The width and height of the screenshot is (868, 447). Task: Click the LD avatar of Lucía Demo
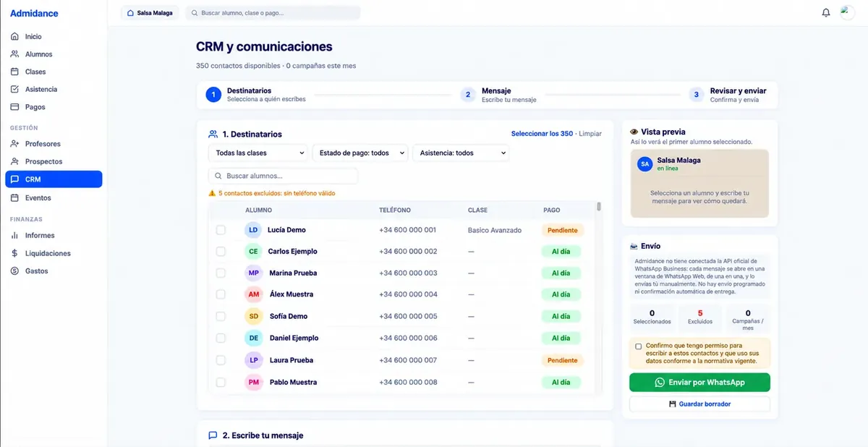click(253, 230)
